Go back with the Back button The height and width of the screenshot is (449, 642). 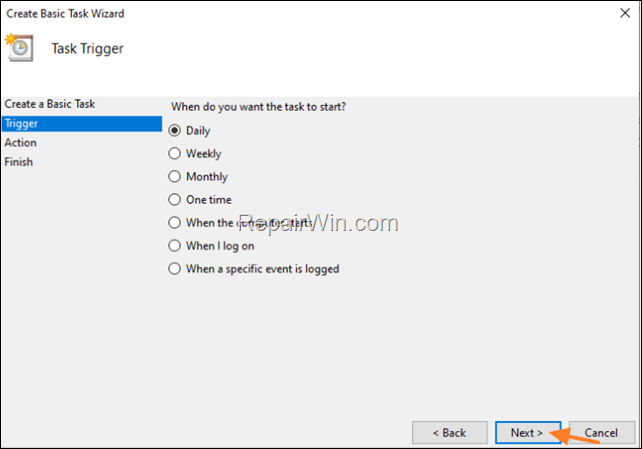(x=450, y=433)
